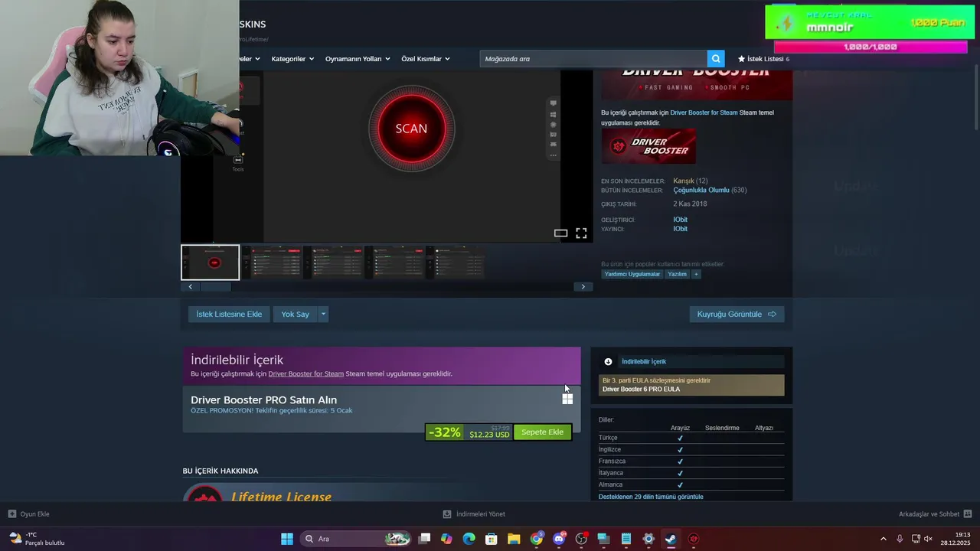This screenshot has width=980, height=551.
Task: Click the muted volume icon in tray
Action: (x=929, y=539)
